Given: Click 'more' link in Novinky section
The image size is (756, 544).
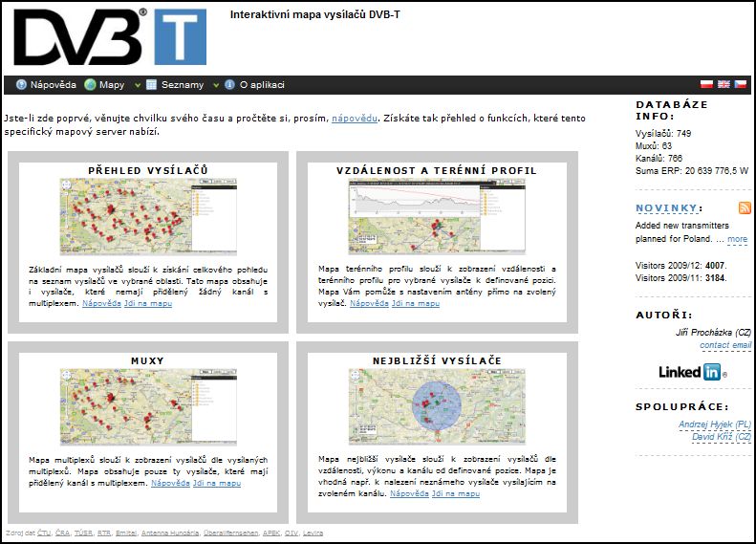Looking at the screenshot, I should (737, 239).
